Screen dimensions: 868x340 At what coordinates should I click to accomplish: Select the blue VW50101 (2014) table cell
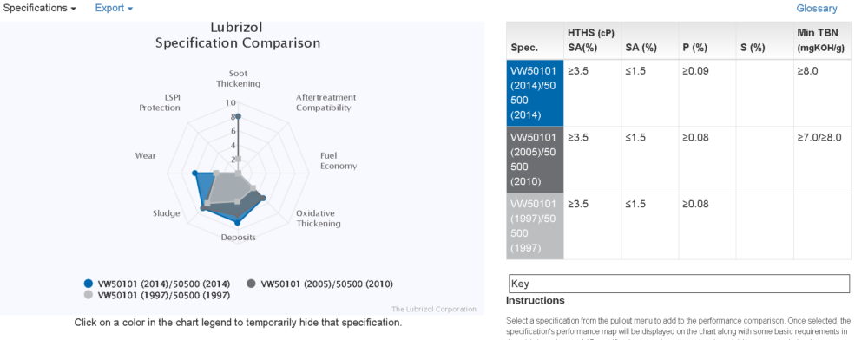click(x=535, y=93)
